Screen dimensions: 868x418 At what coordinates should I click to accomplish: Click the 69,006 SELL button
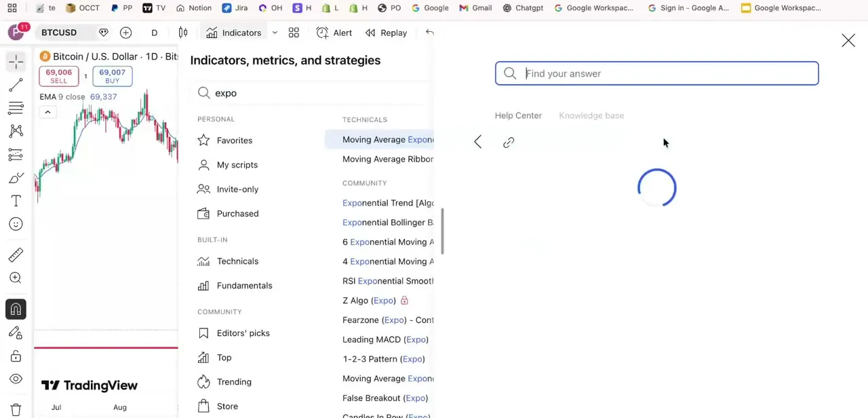[x=59, y=76]
